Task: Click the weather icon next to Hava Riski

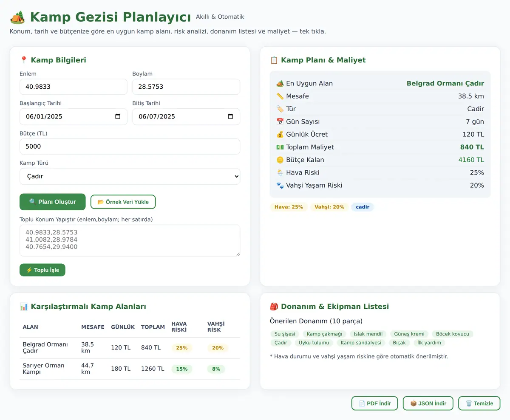Action: 280,173
